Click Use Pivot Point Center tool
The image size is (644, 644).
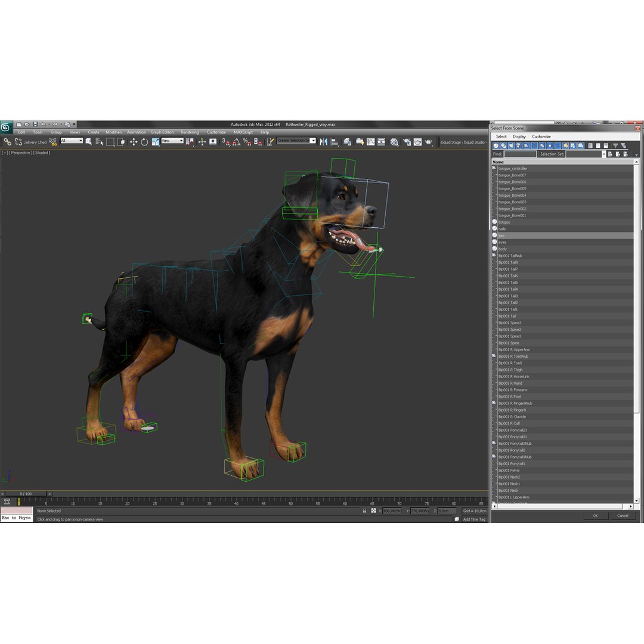pyautogui.click(x=190, y=142)
